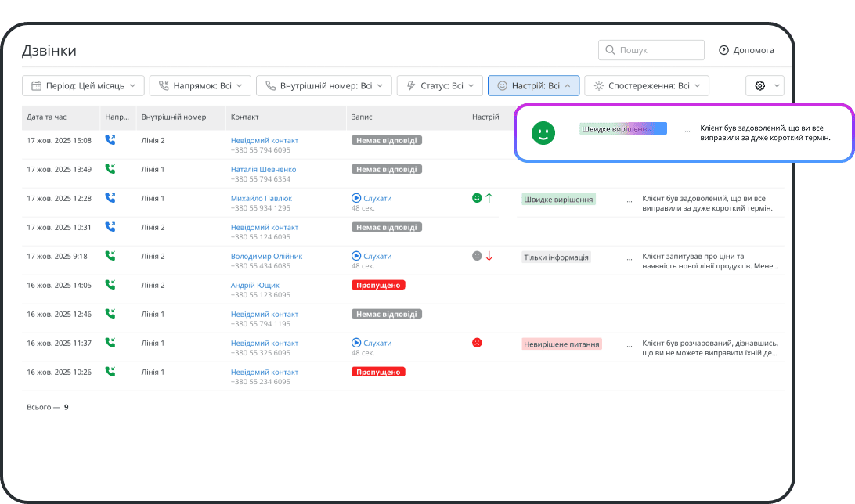Image resolution: width=855 pixels, height=504 pixels.
Task: Click green smiley in Михайло Павлюк row
Action: tap(477, 198)
